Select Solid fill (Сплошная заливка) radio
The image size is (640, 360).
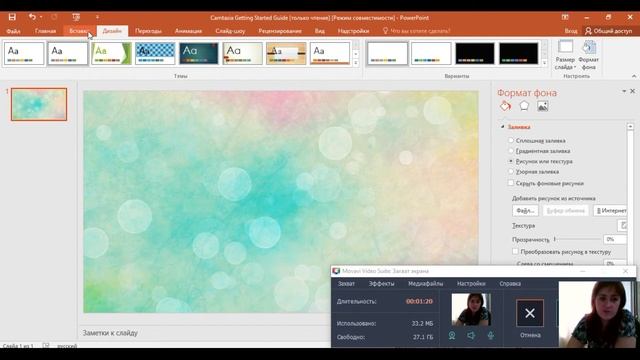[511, 140]
